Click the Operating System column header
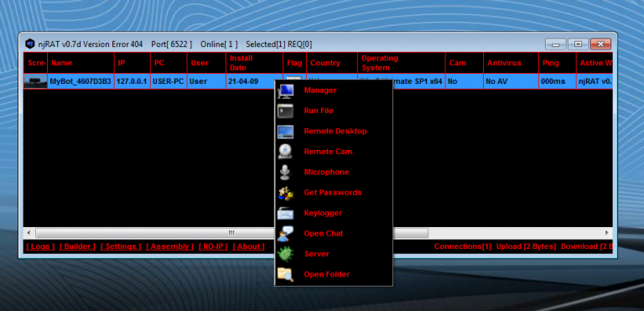The image size is (644, 311). (402, 63)
